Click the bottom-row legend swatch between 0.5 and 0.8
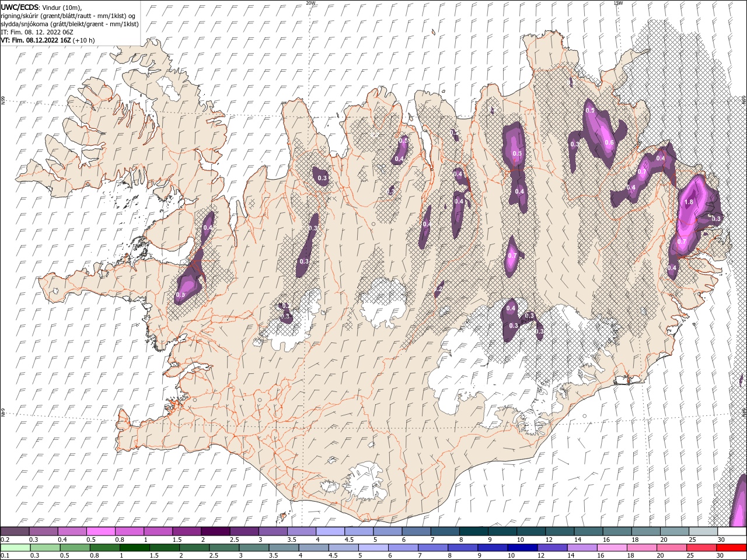Viewport: 747px width, 560px height. (75, 548)
